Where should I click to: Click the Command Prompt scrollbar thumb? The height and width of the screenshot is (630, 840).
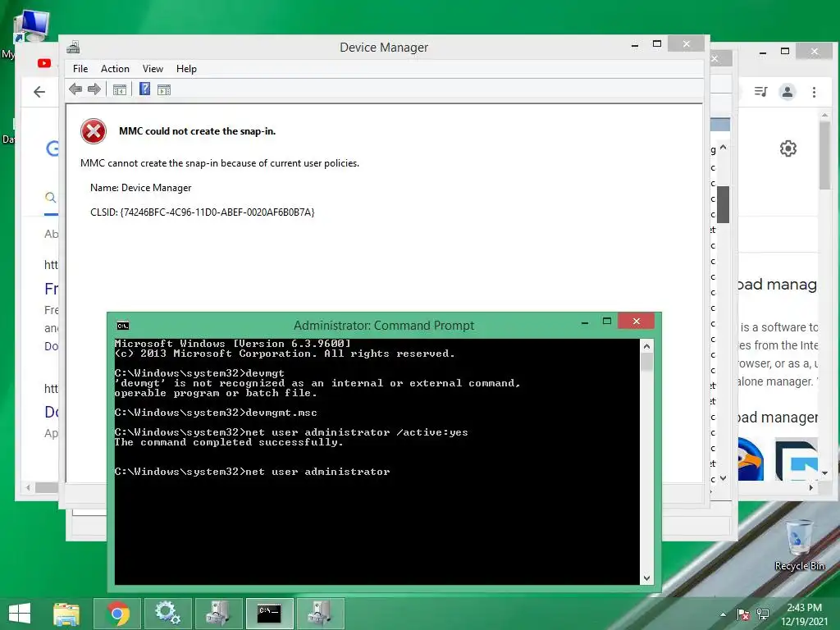coord(646,361)
